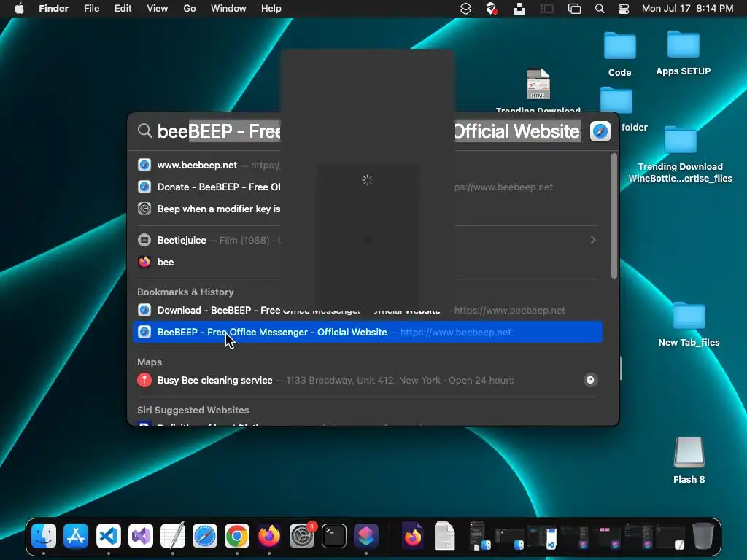
Task: Open the Go menu
Action: (190, 9)
